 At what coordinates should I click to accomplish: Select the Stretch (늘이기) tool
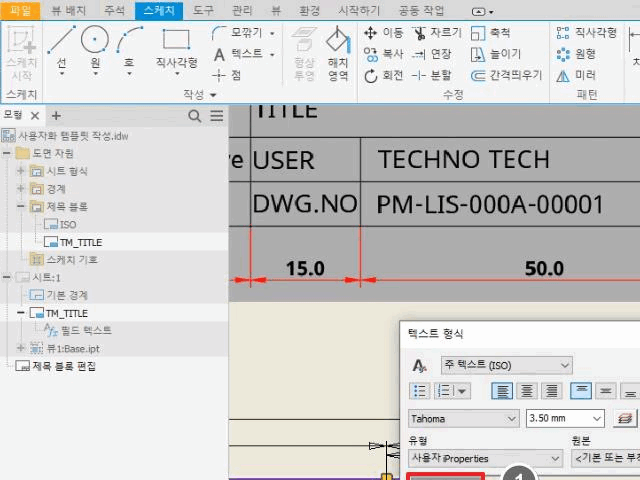click(x=496, y=54)
